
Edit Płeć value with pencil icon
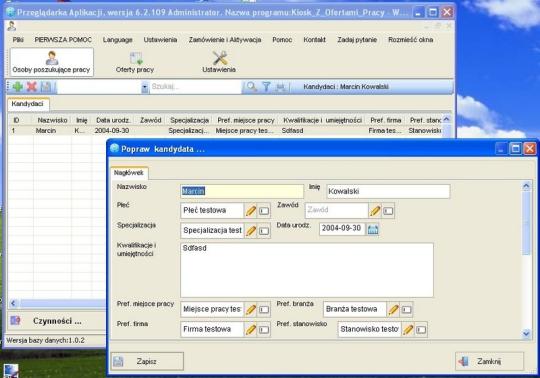click(251, 211)
